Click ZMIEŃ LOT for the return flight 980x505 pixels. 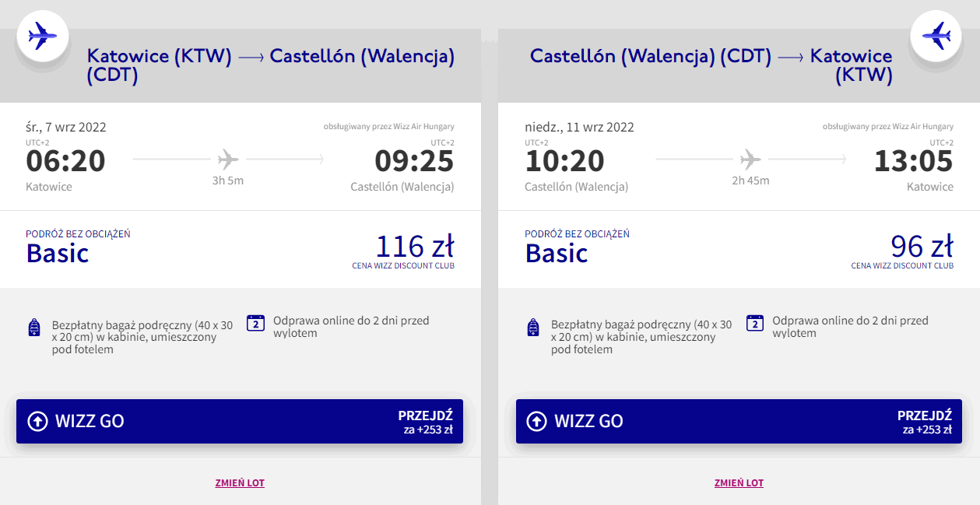(x=739, y=483)
